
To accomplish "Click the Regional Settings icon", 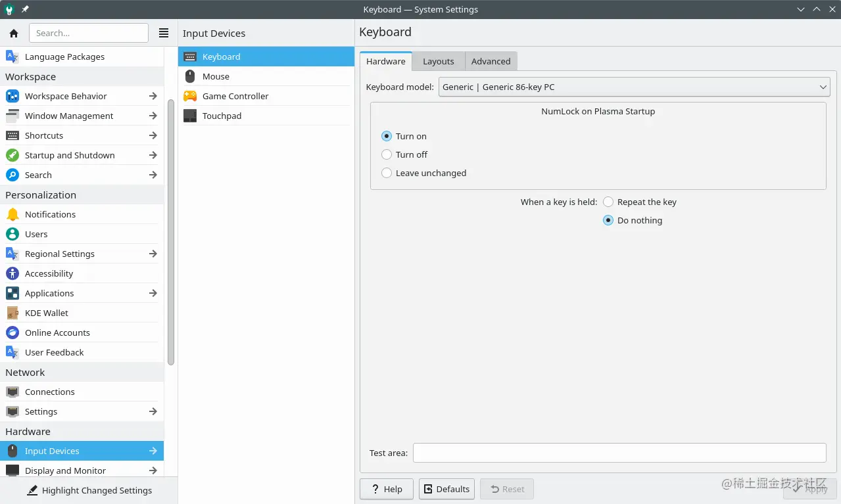I will [x=12, y=254].
